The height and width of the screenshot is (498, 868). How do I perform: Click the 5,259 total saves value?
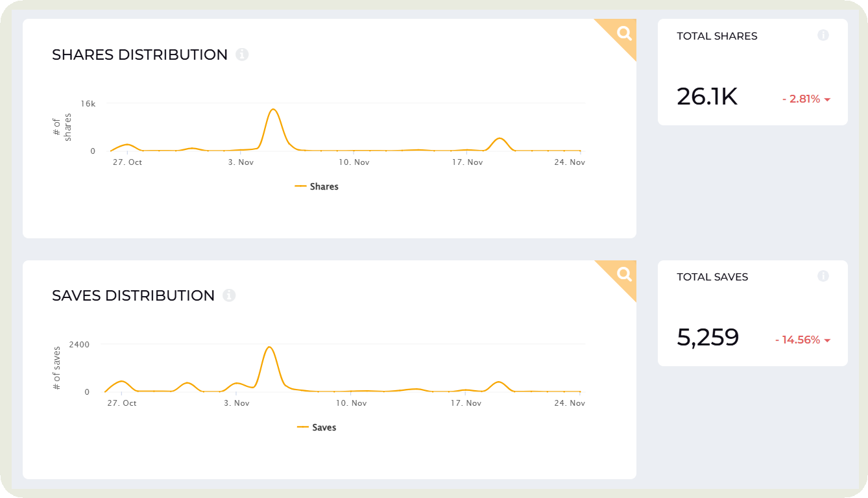pyautogui.click(x=707, y=337)
